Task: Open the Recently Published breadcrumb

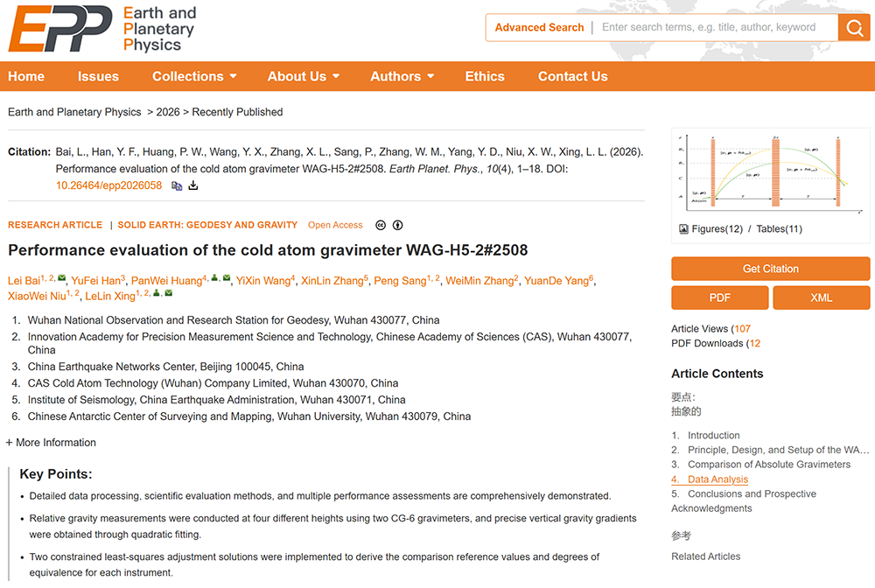Action: point(237,112)
